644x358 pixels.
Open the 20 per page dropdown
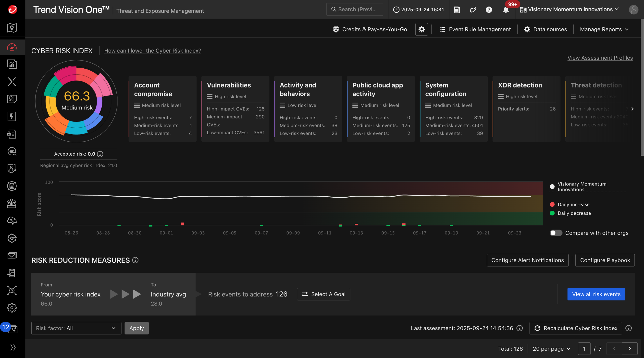(551, 349)
